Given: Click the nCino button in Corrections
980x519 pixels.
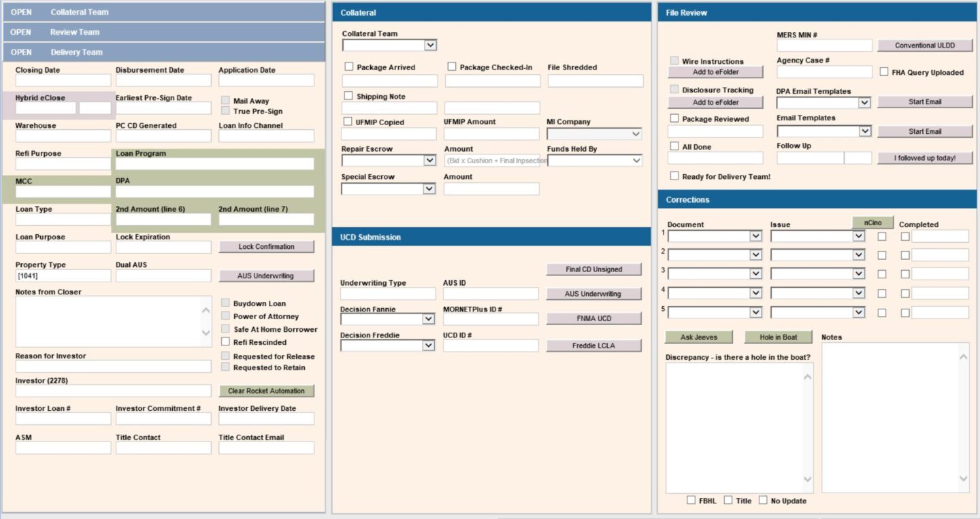Looking at the screenshot, I should [872, 222].
